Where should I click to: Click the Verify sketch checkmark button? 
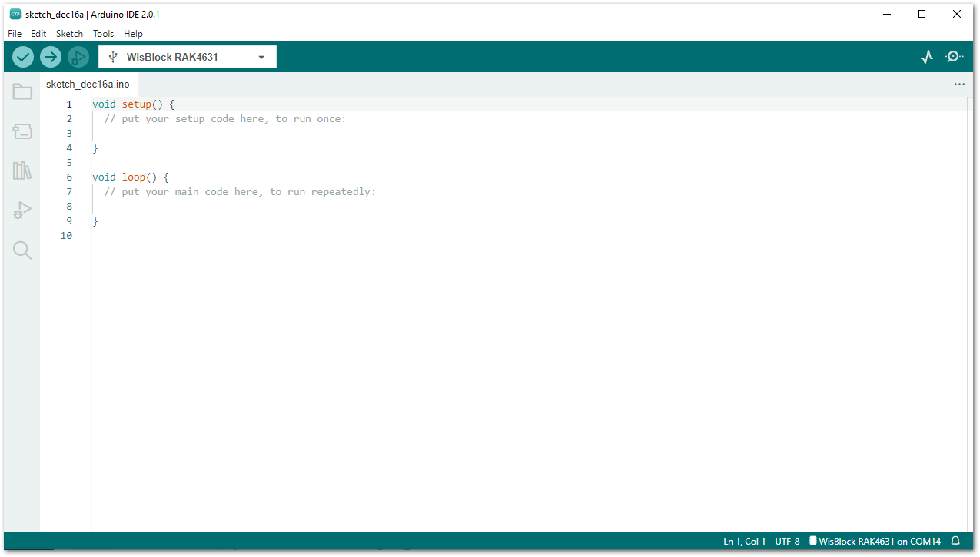point(23,57)
